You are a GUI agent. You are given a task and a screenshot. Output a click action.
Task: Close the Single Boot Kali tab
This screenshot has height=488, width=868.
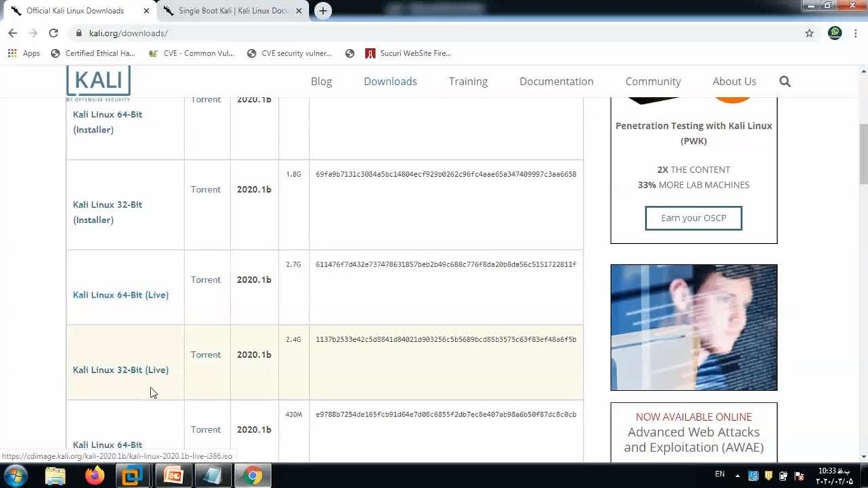click(299, 11)
